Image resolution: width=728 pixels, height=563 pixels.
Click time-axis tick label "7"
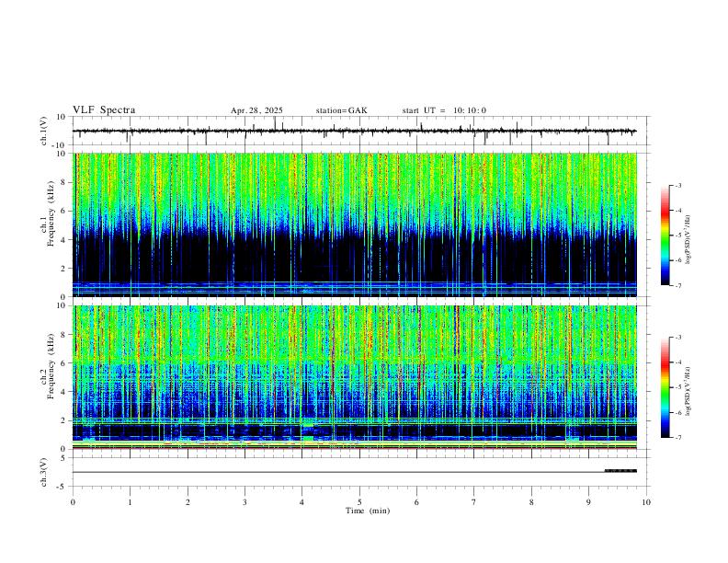(474, 502)
